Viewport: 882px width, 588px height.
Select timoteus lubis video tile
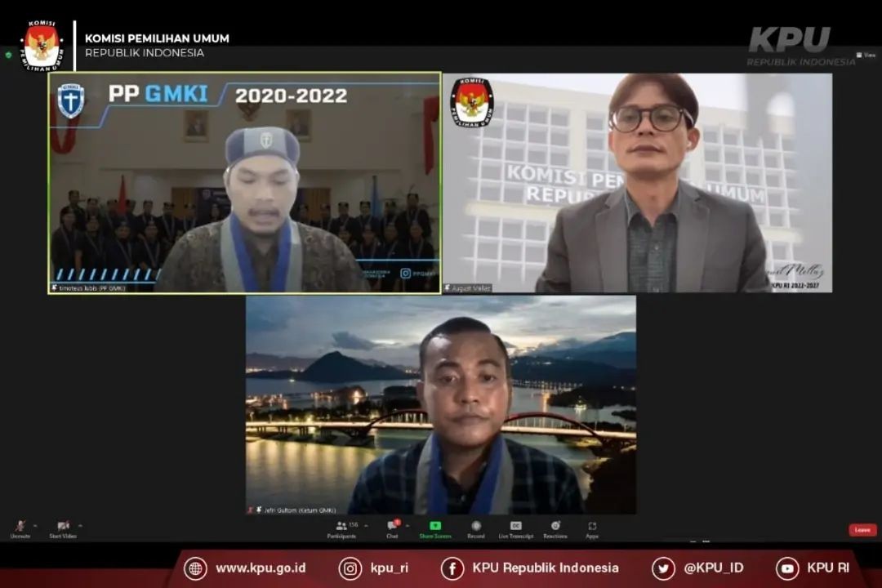pos(244,183)
